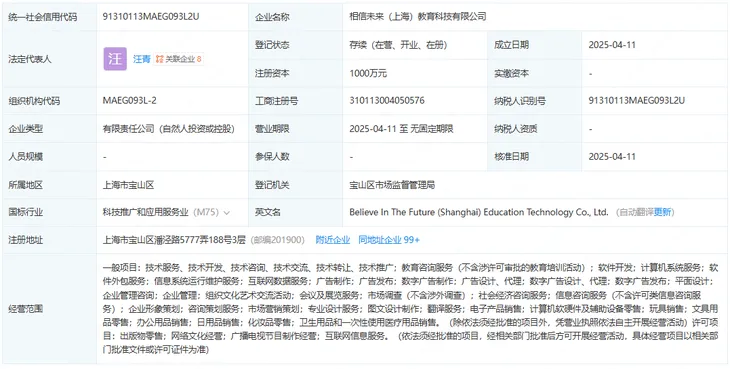The height and width of the screenshot is (369, 730).
Task: Open legal representative 汪青 profile link
Action: [x=142, y=59]
